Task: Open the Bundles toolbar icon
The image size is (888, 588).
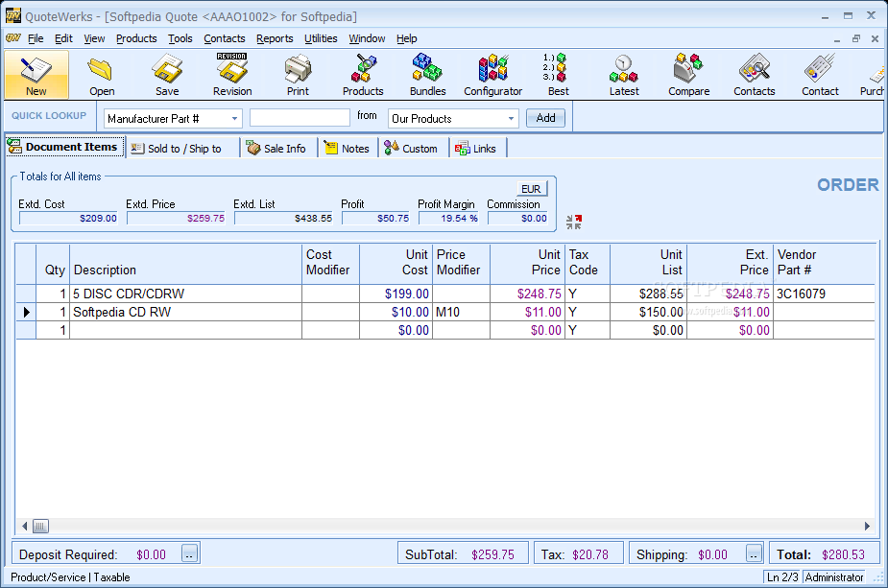Action: click(x=427, y=75)
